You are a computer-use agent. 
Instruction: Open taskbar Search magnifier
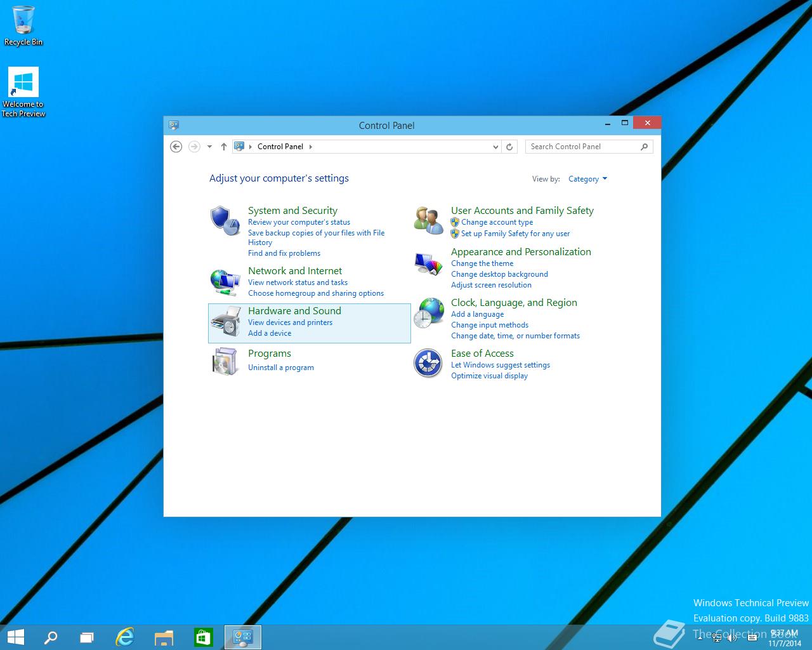(x=50, y=637)
